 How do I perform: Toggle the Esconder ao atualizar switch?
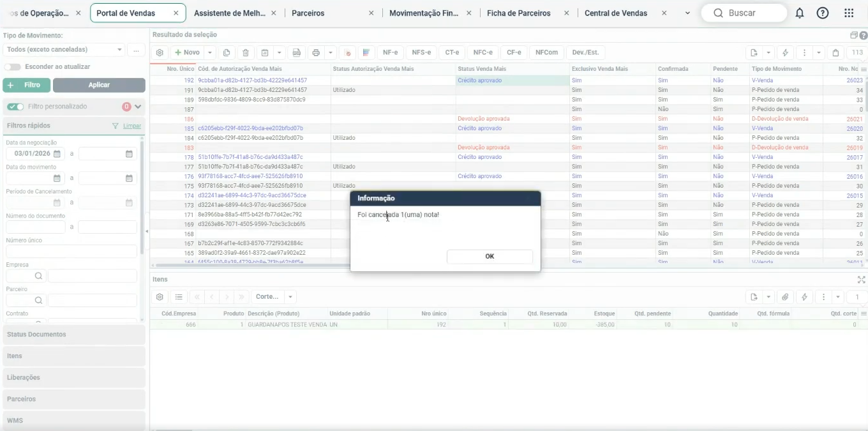(x=12, y=66)
